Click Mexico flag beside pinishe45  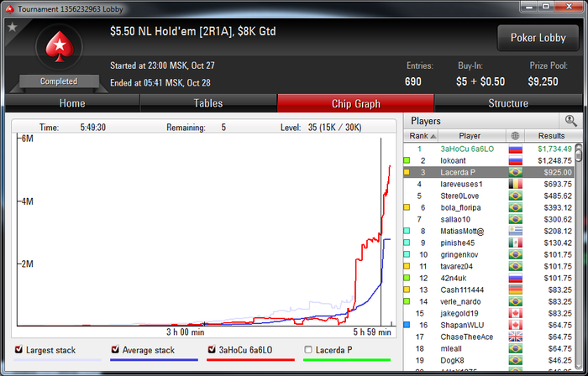515,243
